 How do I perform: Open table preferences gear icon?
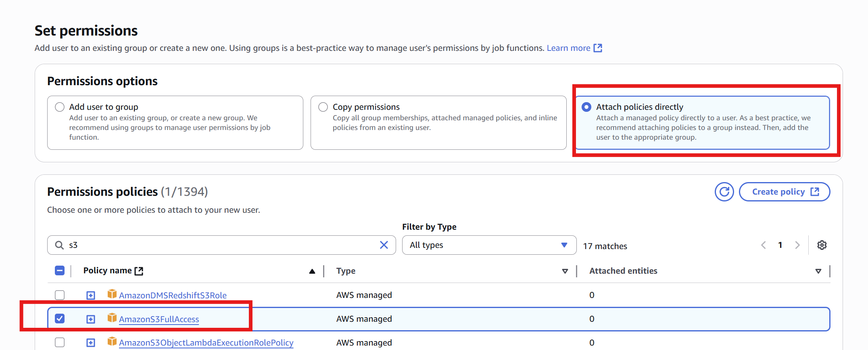tap(822, 245)
